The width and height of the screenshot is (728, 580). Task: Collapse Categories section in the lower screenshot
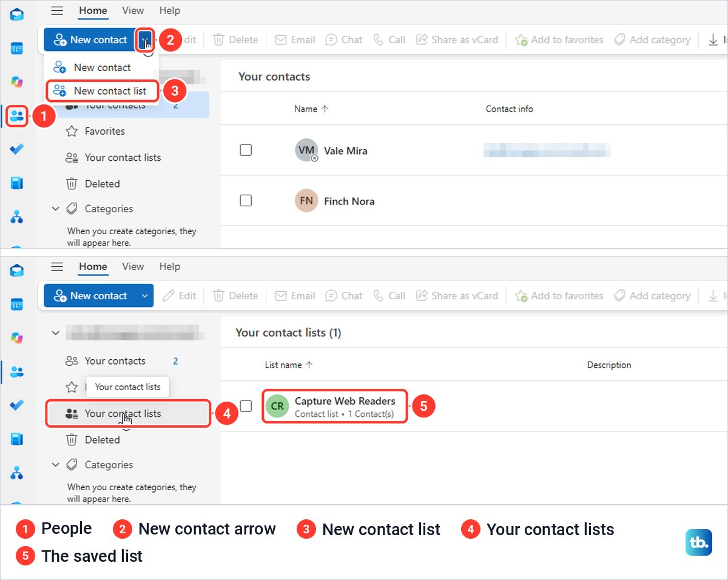56,465
